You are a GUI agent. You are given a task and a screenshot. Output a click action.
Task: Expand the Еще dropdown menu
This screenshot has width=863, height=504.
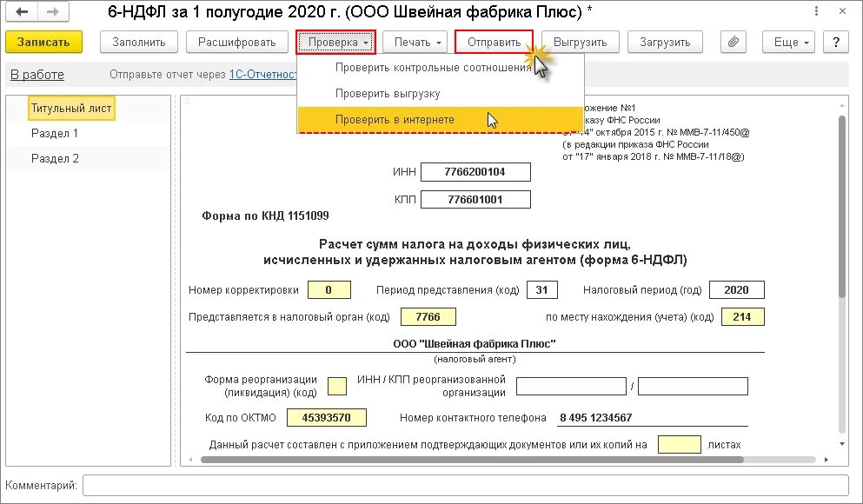(788, 42)
